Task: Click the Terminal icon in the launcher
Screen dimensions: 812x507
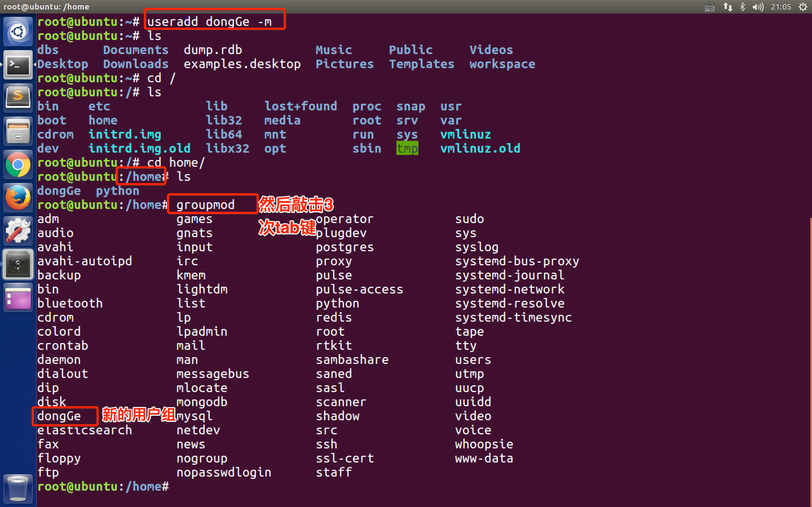Action: pyautogui.click(x=18, y=65)
